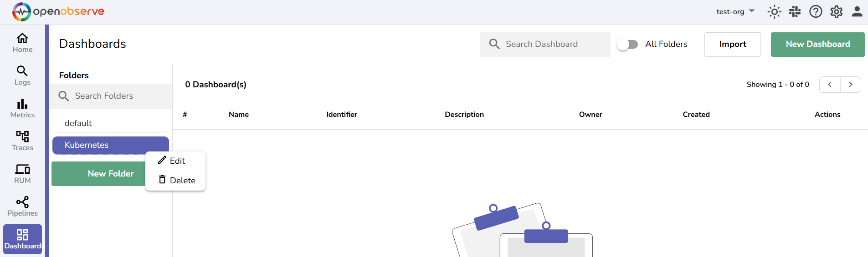
Task: Open Pipelines from the sidebar
Action: 22,207
